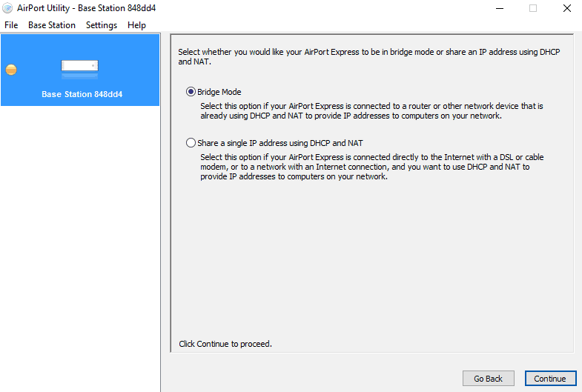Image resolution: width=582 pixels, height=392 pixels.
Task: Select the Bridge Mode radio button
Action: coord(191,92)
